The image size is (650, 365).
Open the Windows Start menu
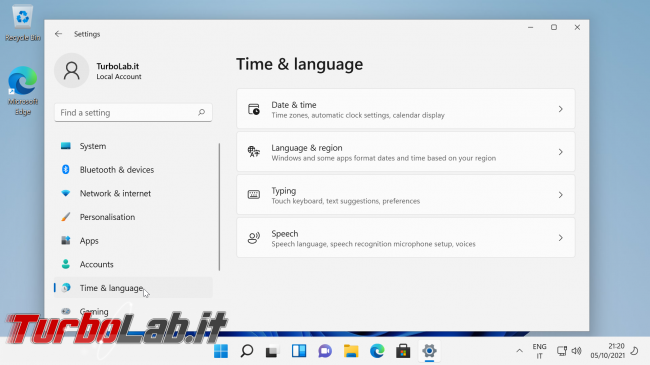221,351
